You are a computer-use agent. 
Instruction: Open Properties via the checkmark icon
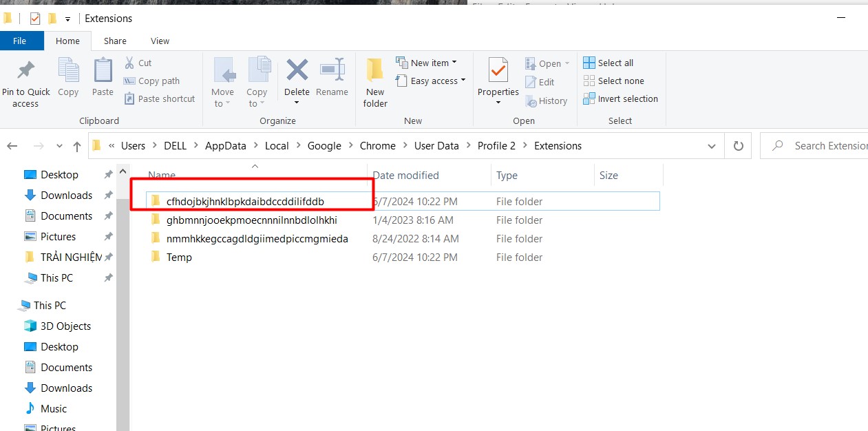click(498, 71)
